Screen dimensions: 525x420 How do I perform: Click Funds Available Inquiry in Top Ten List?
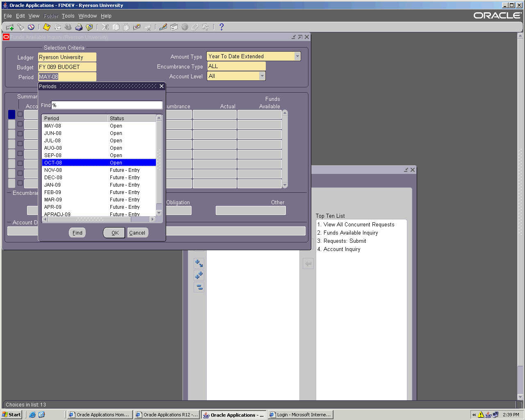point(351,233)
